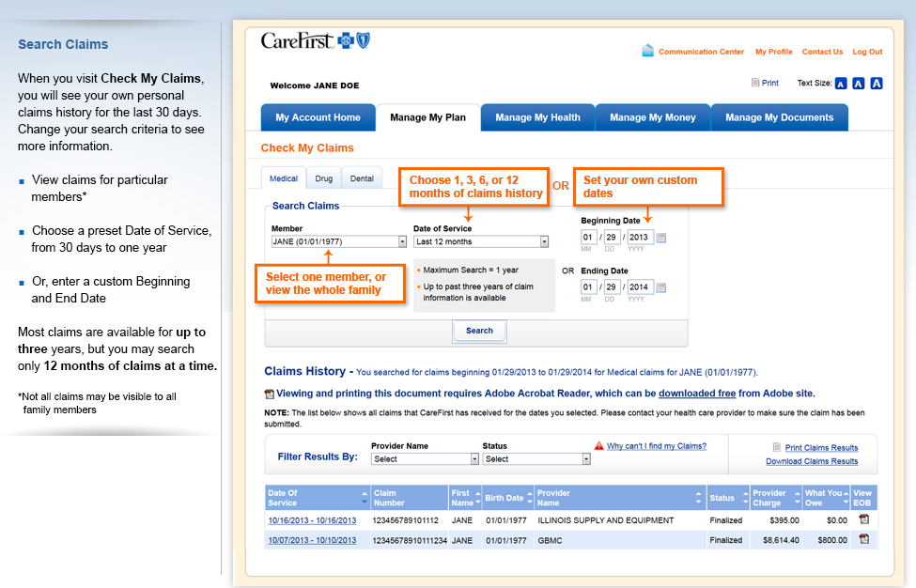Image resolution: width=916 pixels, height=588 pixels.
Task: Click the CareFirst logo
Action: pyautogui.click(x=315, y=41)
